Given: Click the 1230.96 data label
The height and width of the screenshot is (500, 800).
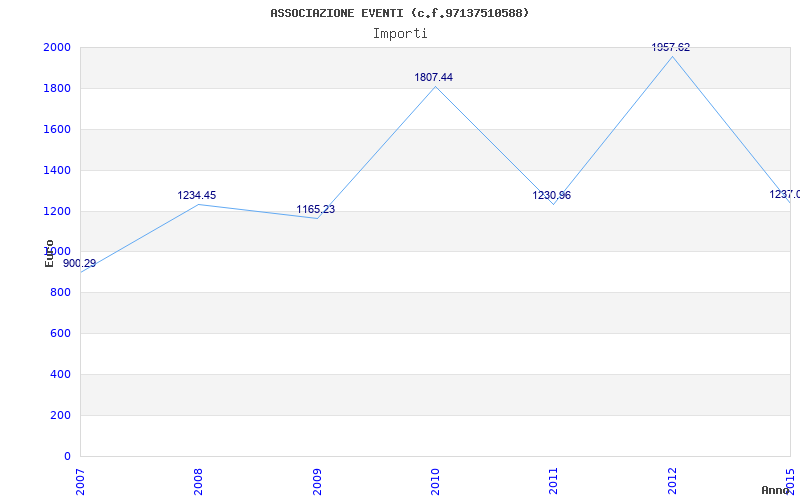Looking at the screenshot, I should pyautogui.click(x=552, y=195).
